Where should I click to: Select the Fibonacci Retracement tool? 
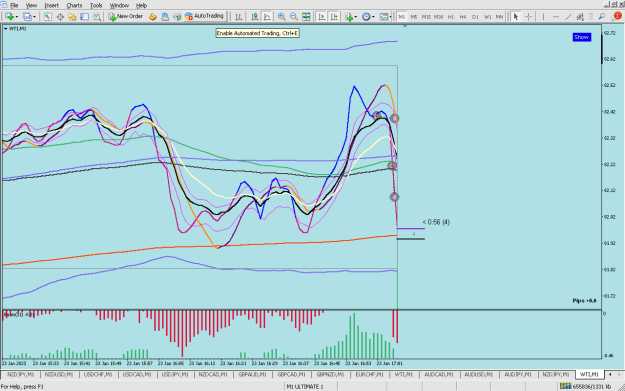[591, 16]
